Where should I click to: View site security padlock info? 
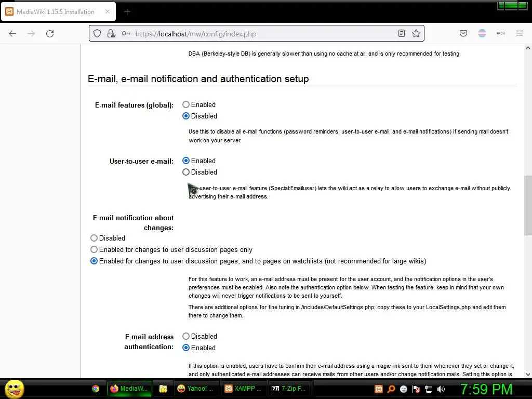point(111,34)
